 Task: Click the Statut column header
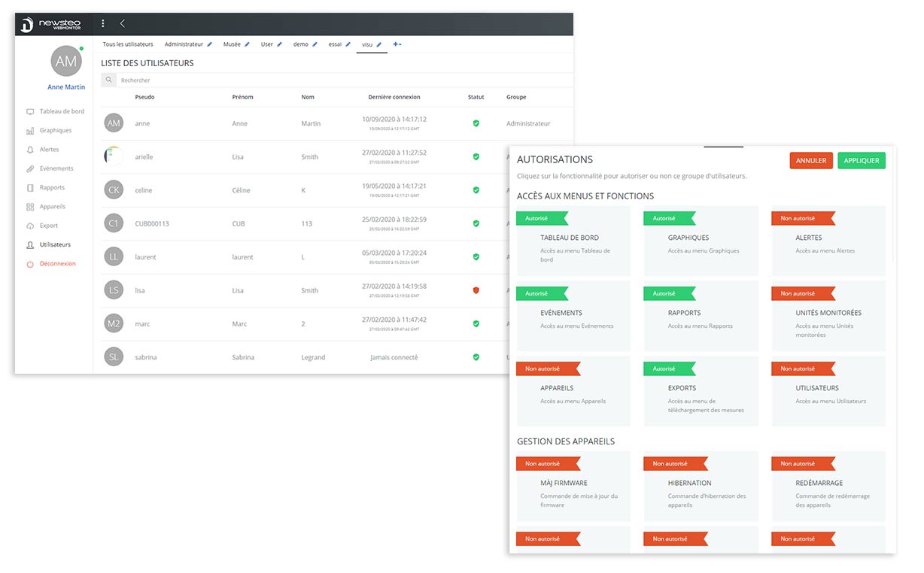click(x=476, y=97)
